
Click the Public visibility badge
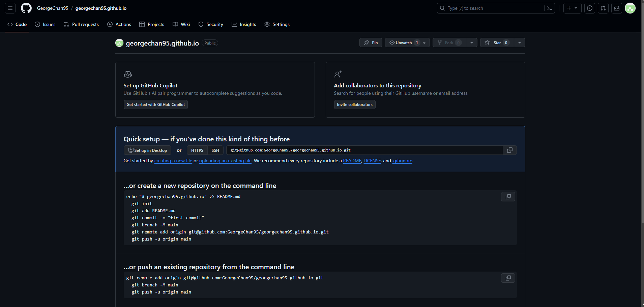tap(210, 43)
